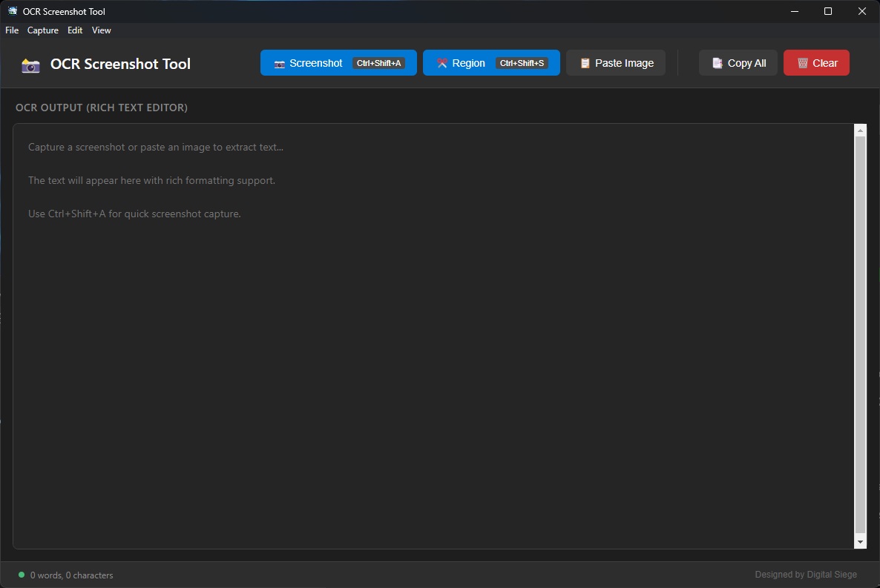Click the camera logo next to app title
Viewport: 880px width, 588px height.
(30, 65)
